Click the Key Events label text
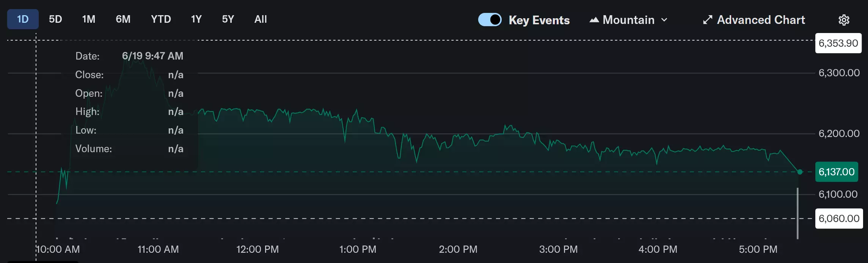The height and width of the screenshot is (263, 868). tap(539, 20)
